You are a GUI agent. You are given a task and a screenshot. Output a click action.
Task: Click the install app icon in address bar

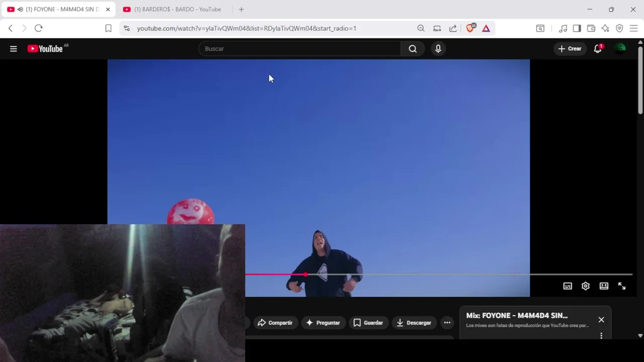[437, 29]
